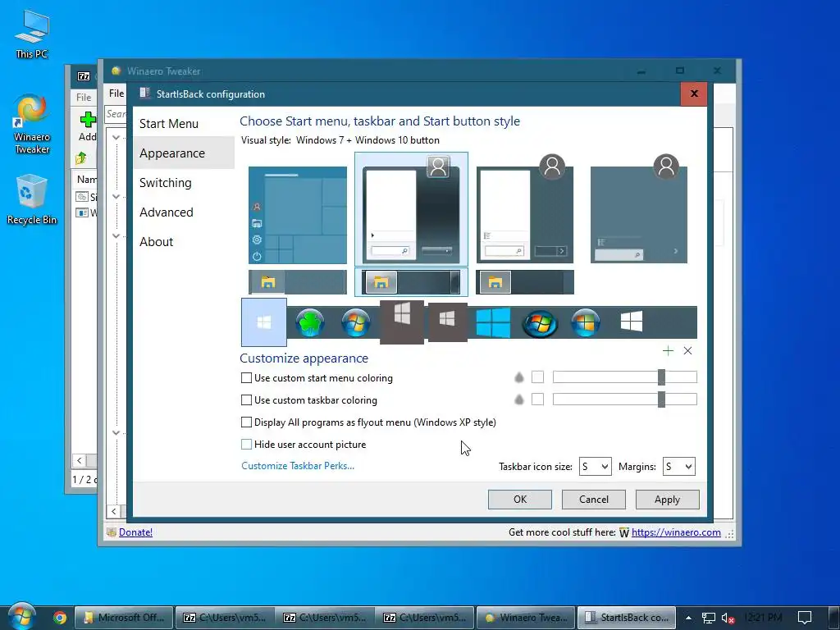The height and width of the screenshot is (630, 840).
Task: Open File menu in Winaero Tweaker
Action: (116, 94)
